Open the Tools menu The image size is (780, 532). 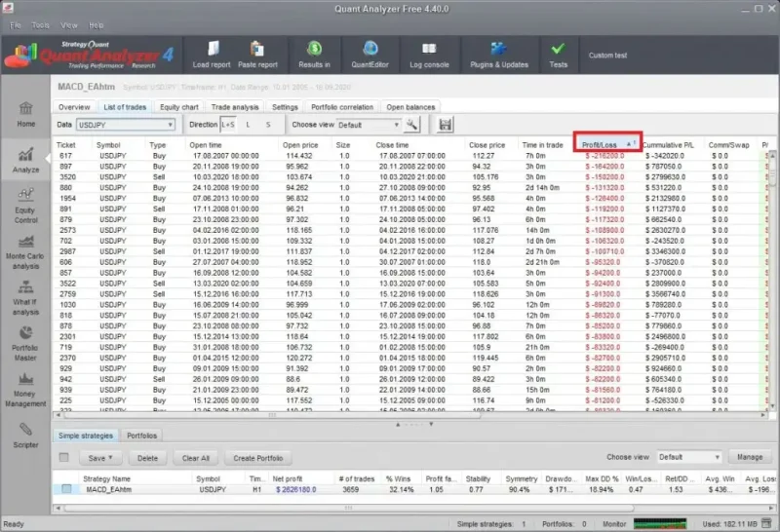pos(40,24)
